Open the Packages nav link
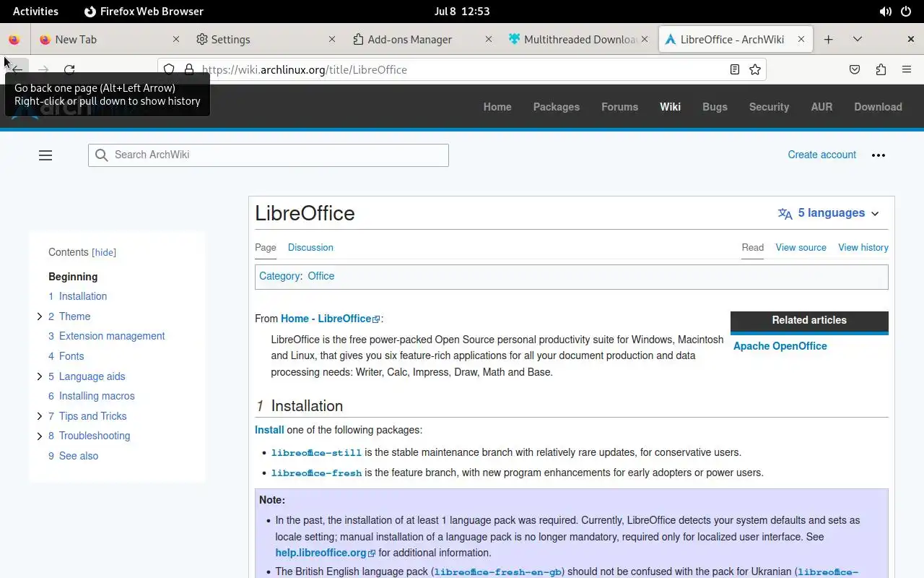Screen dimensions: 924x578 tap(557, 107)
